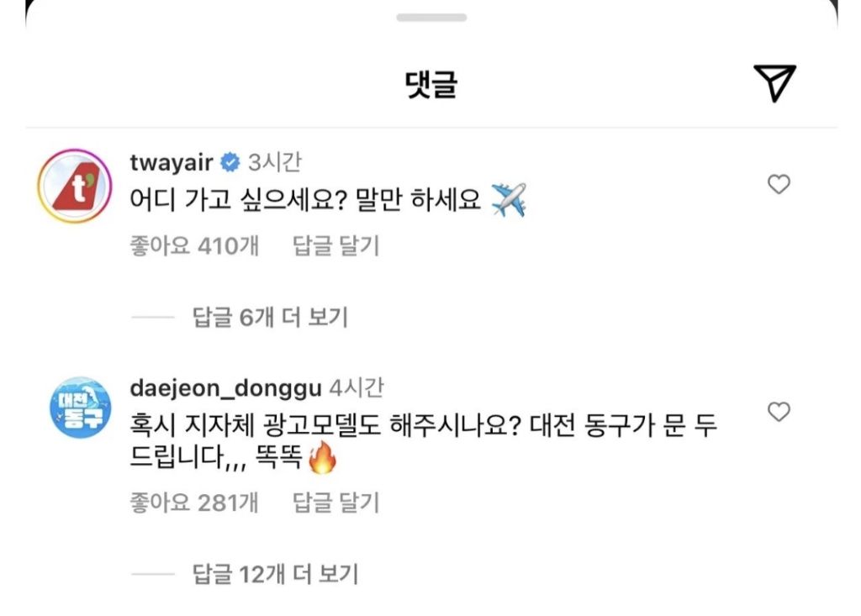Open the twayair username link
Viewport: 861px width, 616px height.
(x=172, y=162)
